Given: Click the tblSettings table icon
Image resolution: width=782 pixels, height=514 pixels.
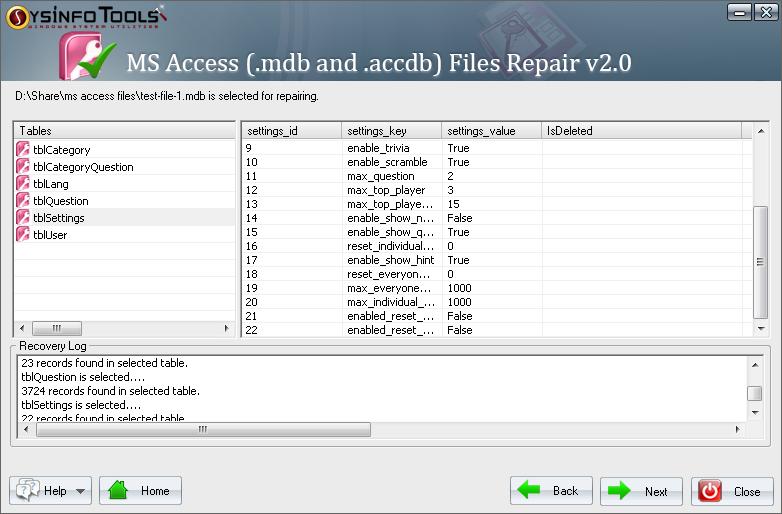Looking at the screenshot, I should point(23,218).
